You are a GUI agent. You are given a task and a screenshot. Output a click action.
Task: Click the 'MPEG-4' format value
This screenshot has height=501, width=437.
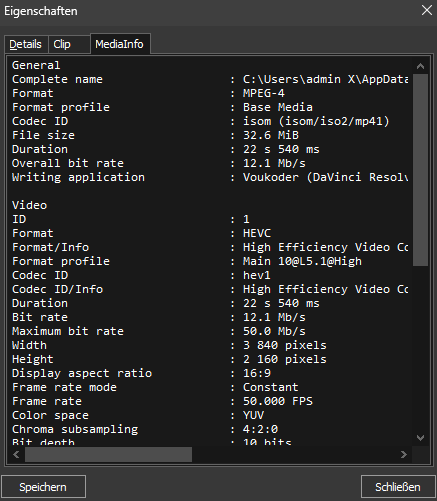pyautogui.click(x=264, y=93)
